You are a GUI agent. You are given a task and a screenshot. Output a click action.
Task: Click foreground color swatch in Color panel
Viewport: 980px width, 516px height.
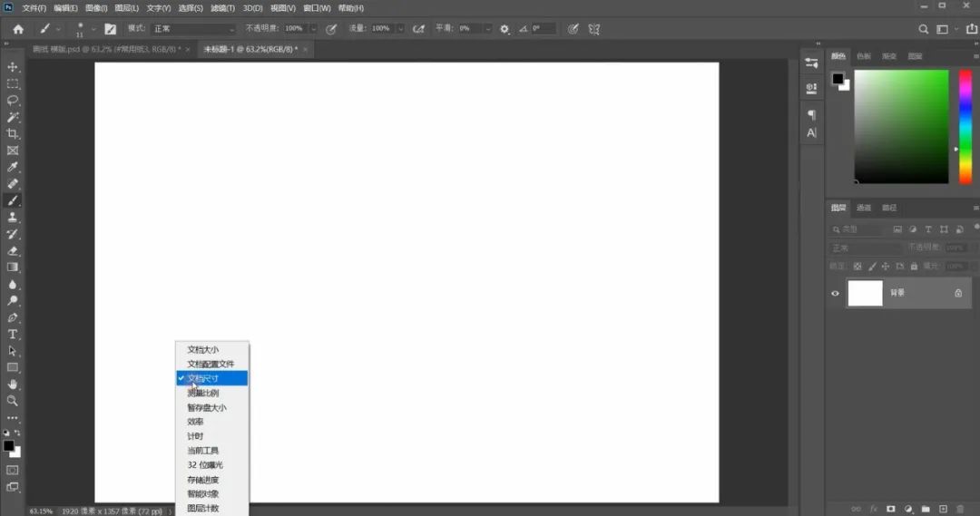pyautogui.click(x=838, y=79)
